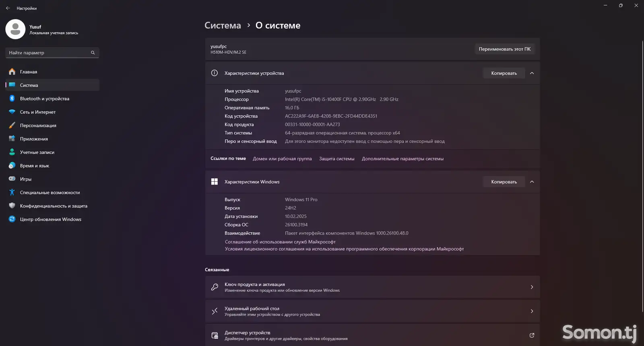Open Конфиденциальность и защита
The width and height of the screenshot is (644, 346).
click(x=52, y=206)
